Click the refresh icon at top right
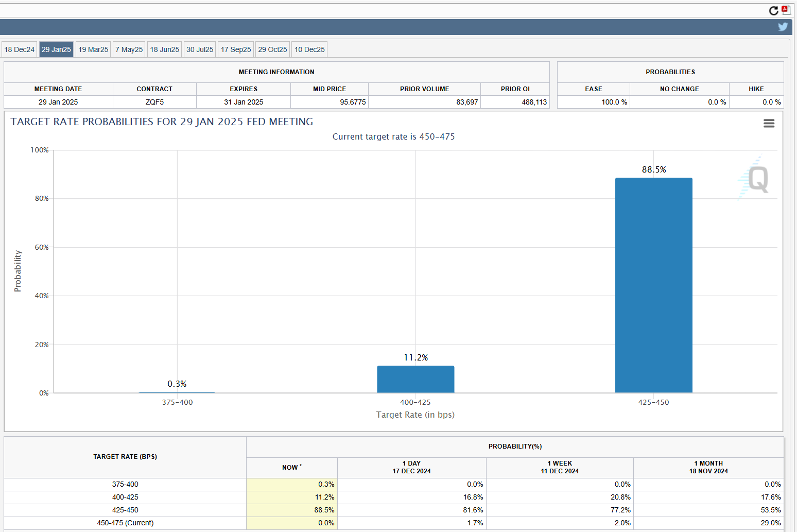797x532 pixels. pos(773,10)
